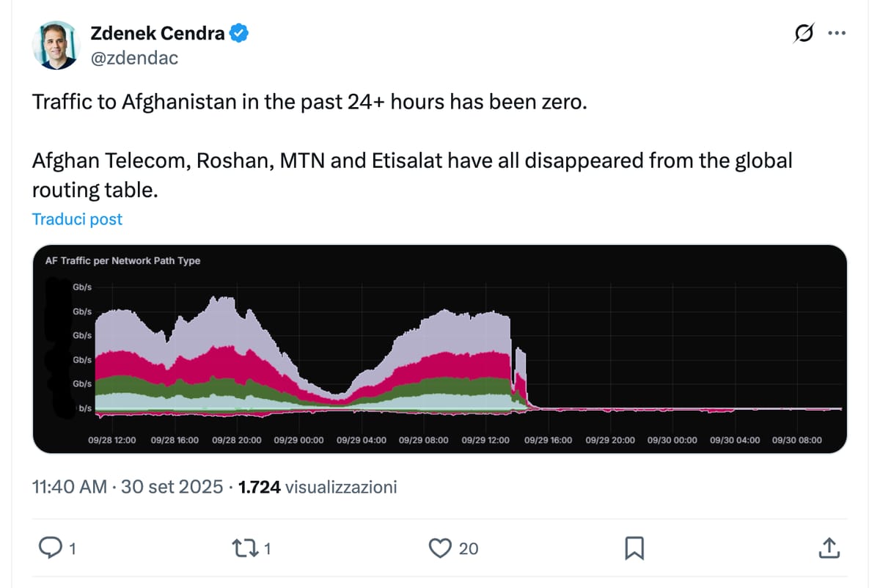This screenshot has width=880, height=588.
Task: Click the reply speech bubble icon
Action: tap(50, 547)
